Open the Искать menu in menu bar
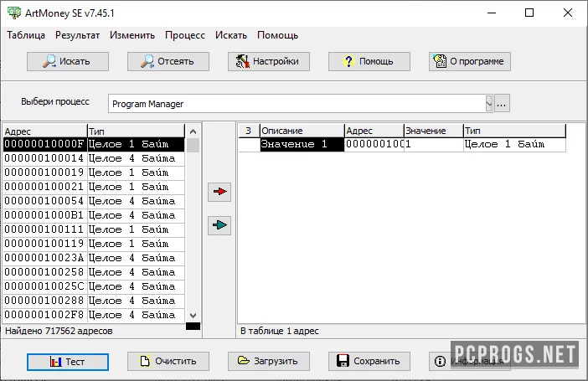The height and width of the screenshot is (381, 588). tap(231, 35)
